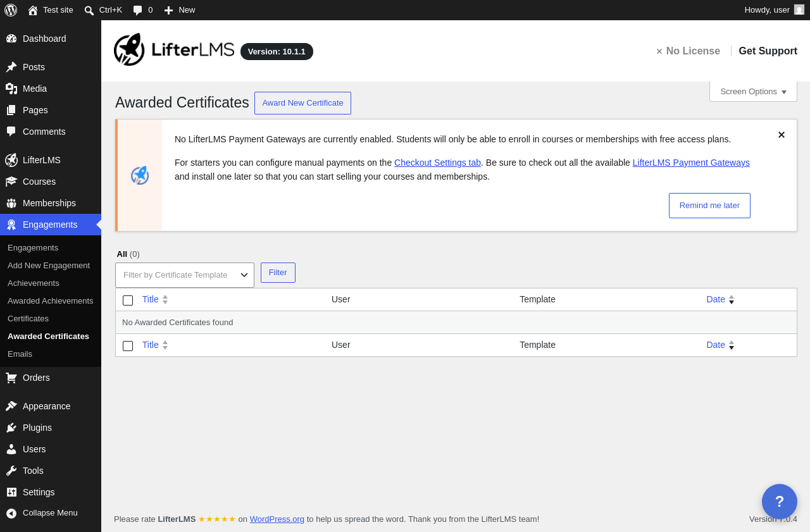Viewport: 810px width, 532px height.
Task: Go to Awarded Achievements submenu item
Action: pos(51,301)
